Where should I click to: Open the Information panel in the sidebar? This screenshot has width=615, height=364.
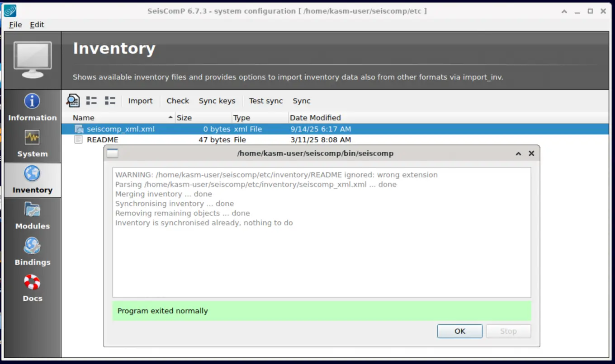tap(32, 108)
